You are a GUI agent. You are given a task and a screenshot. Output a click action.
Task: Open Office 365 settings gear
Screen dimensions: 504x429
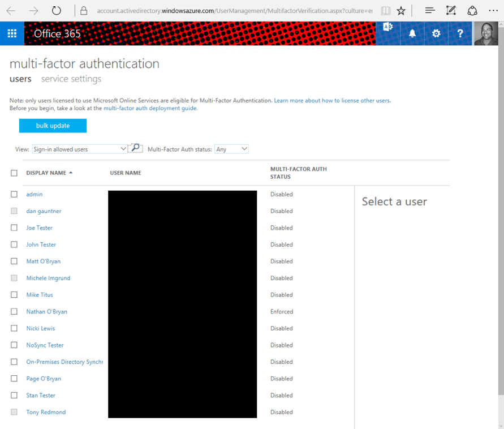[436, 33]
